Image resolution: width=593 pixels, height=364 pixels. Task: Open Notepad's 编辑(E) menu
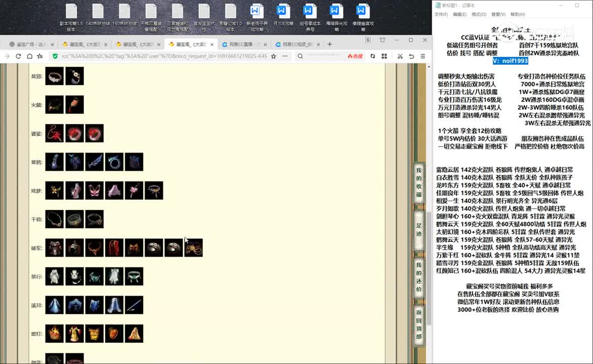click(x=459, y=14)
